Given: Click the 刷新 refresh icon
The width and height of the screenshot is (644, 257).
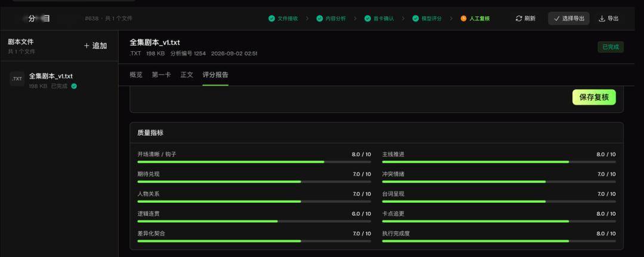Looking at the screenshot, I should [x=519, y=18].
